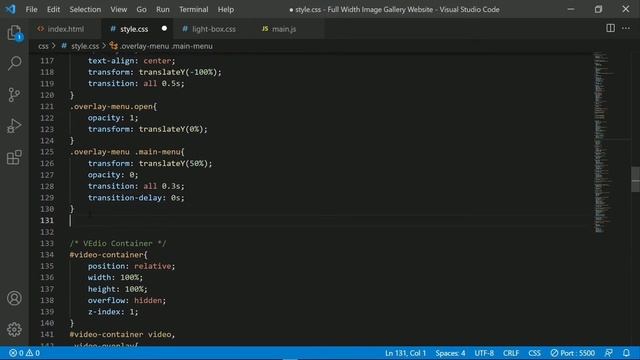Click the text 'transform: translateY(50%);'
Screen dimensions: 640x360
point(150,164)
